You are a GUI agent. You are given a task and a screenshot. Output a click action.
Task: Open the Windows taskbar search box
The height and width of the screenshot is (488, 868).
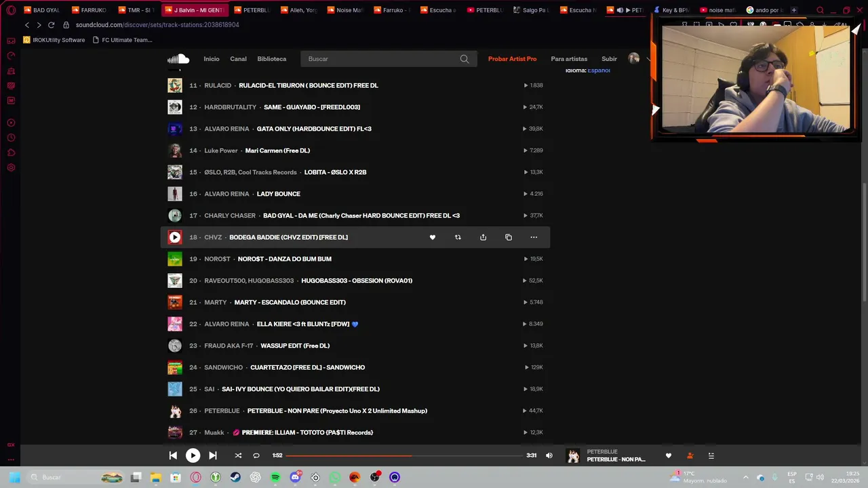click(77, 477)
